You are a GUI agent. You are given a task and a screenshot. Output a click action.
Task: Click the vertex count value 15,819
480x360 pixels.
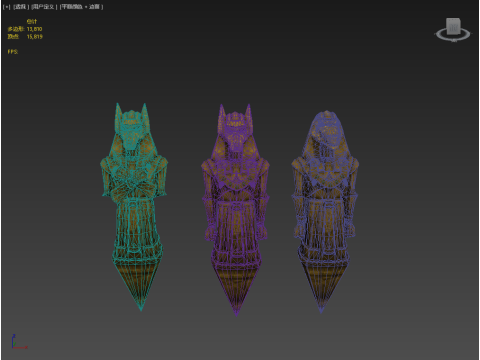[x=35, y=37]
